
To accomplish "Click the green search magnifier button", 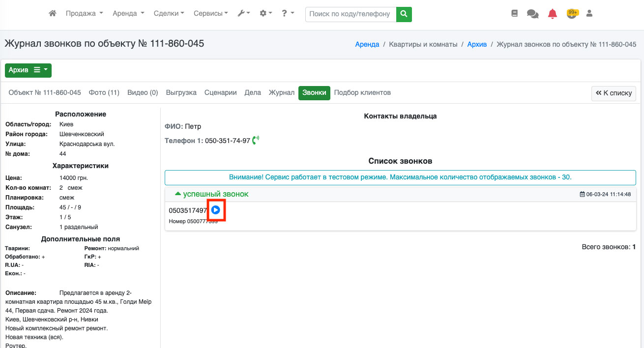I will (x=404, y=14).
